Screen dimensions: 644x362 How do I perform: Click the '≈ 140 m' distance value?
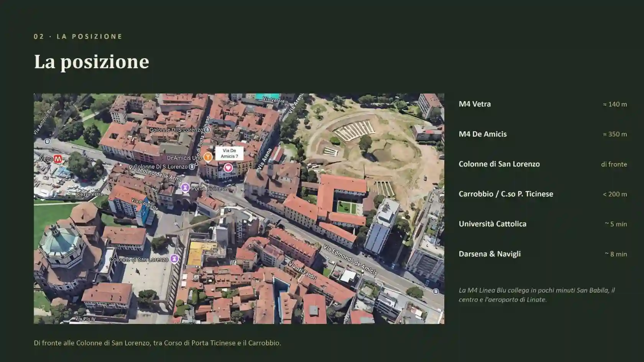pos(615,104)
